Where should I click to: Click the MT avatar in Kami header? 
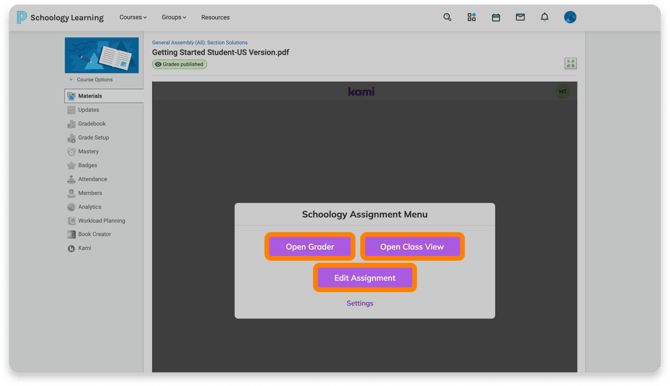562,91
